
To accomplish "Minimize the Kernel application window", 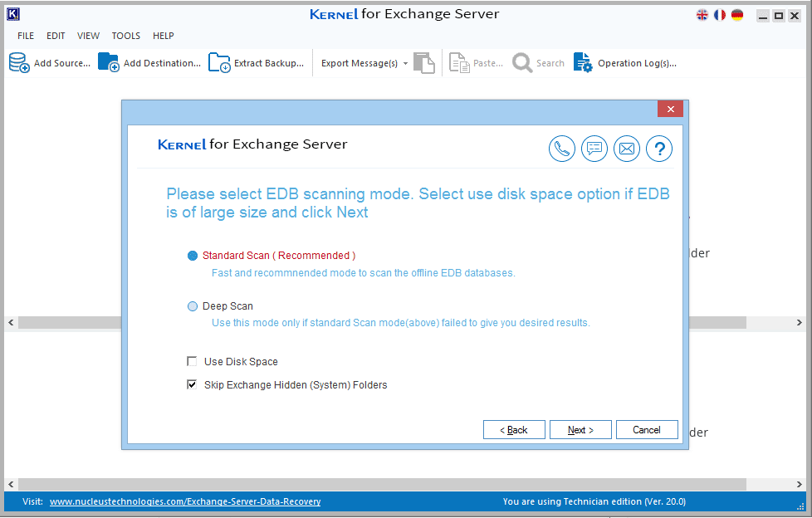I will click(x=763, y=16).
